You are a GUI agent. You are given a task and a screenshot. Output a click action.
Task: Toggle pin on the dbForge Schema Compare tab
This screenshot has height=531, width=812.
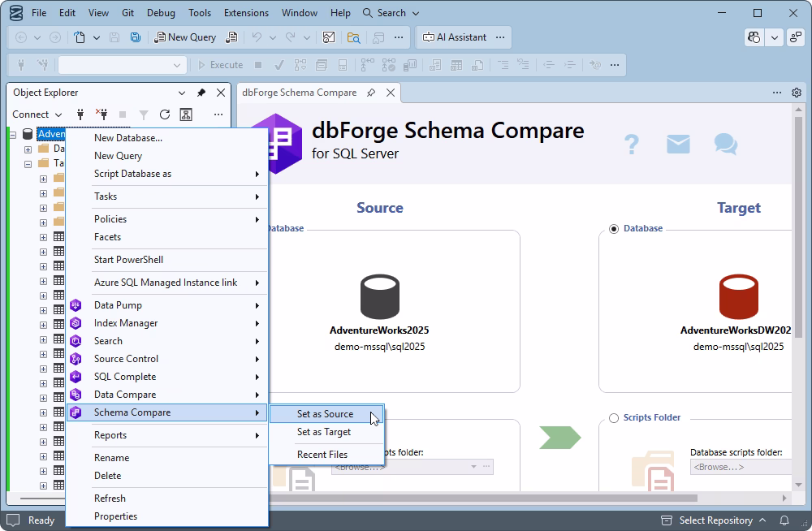371,93
